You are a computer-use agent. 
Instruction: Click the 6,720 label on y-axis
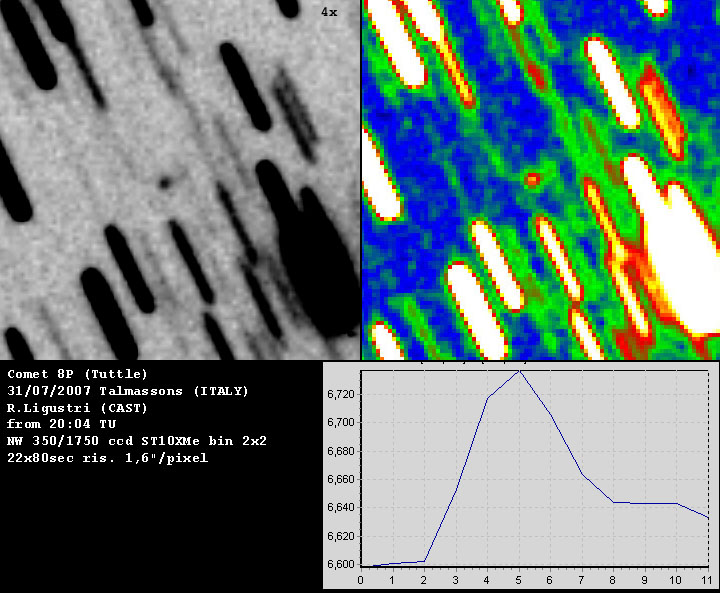tap(341, 395)
